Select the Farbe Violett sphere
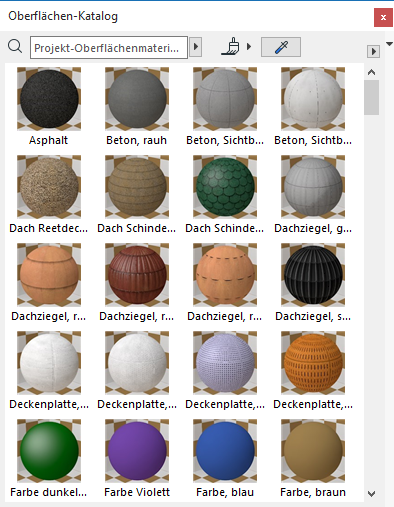The width and height of the screenshot is (394, 507). [x=137, y=451]
